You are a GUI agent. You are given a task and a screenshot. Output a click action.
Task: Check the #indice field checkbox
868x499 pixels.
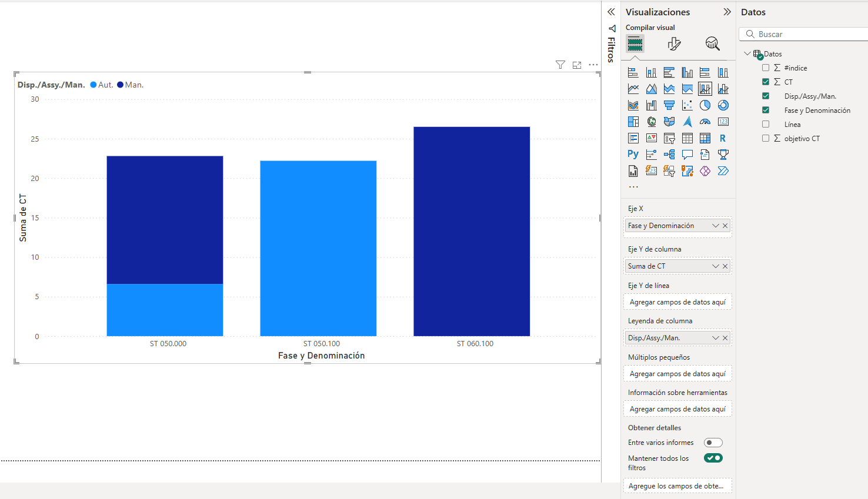766,68
